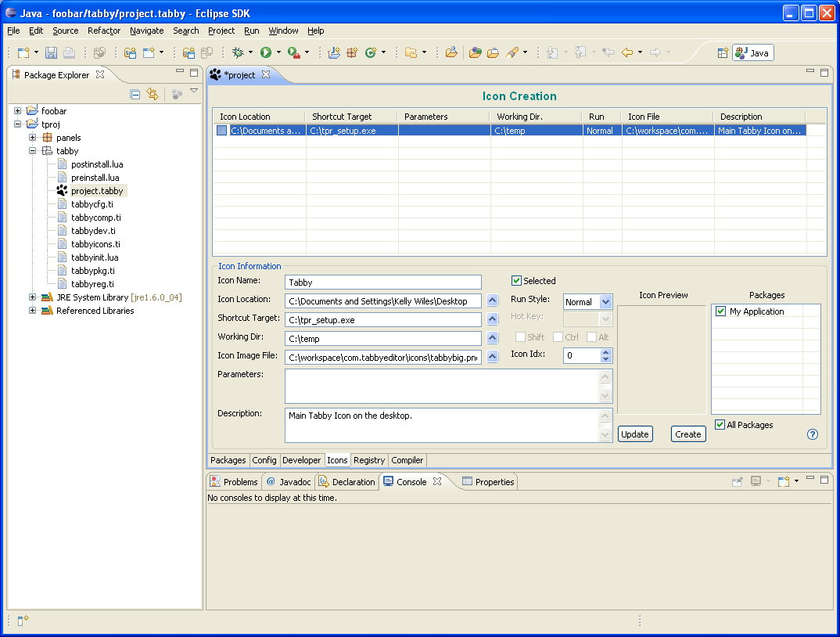This screenshot has height=637, width=840.
Task: Check the box in the icon table row
Action: click(x=222, y=130)
